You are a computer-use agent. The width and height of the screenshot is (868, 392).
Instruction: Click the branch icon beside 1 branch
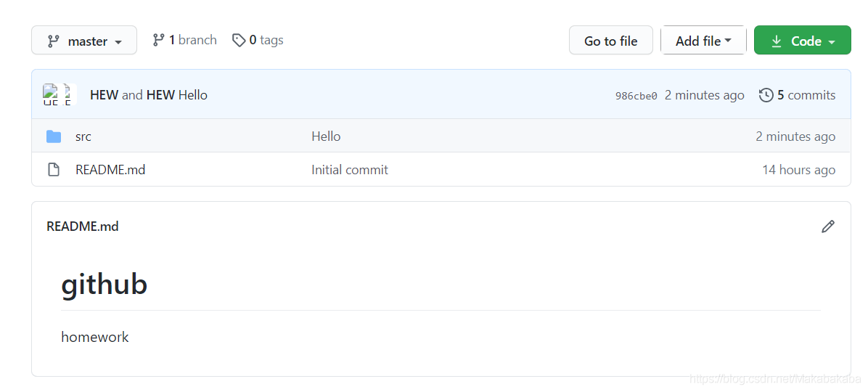tap(159, 40)
